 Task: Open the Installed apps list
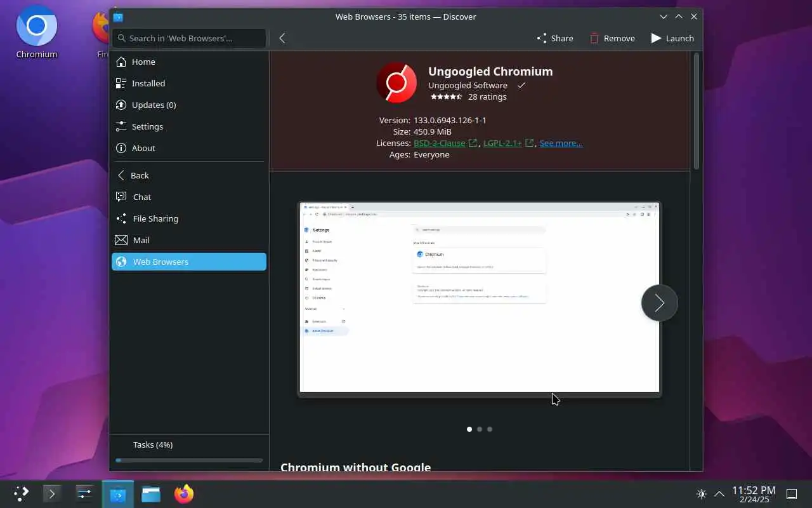[189, 83]
